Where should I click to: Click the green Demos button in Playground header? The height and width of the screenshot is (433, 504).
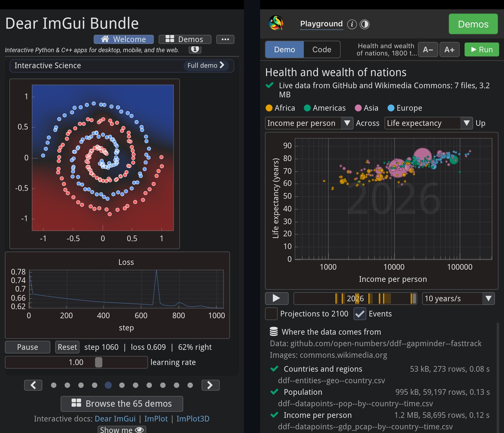pyautogui.click(x=473, y=24)
